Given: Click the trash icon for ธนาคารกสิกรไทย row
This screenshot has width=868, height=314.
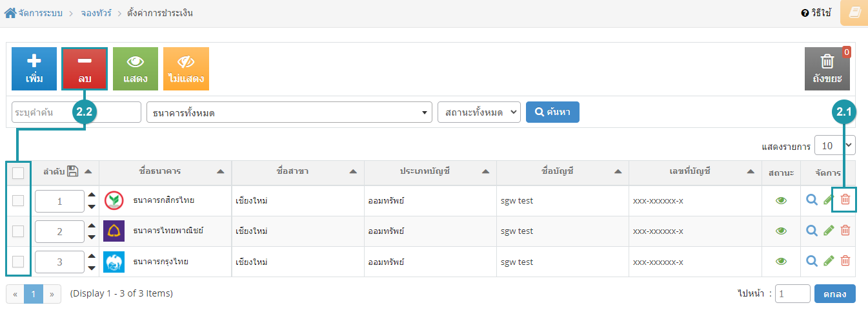Looking at the screenshot, I should pos(845,200).
